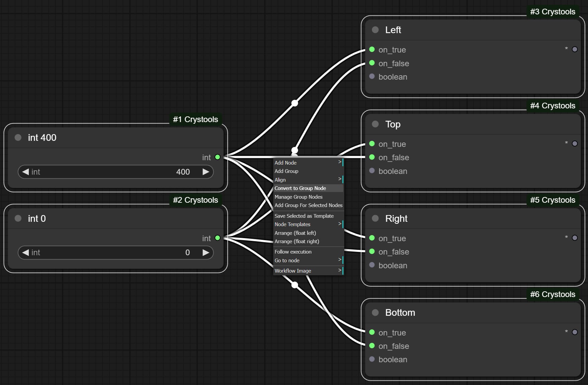This screenshot has width=588, height=385.
Task: Click Save Selected as Template
Action: click(x=308, y=216)
